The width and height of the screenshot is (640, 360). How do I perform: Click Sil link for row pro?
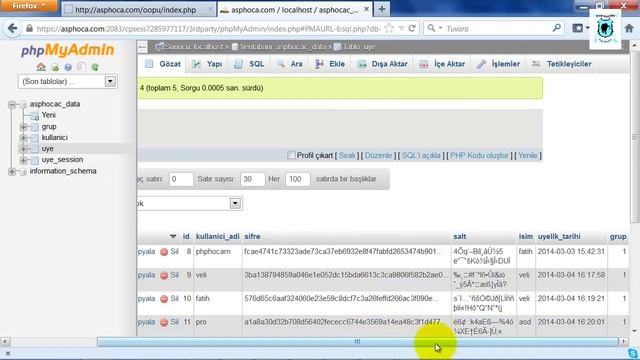pyautogui.click(x=175, y=322)
